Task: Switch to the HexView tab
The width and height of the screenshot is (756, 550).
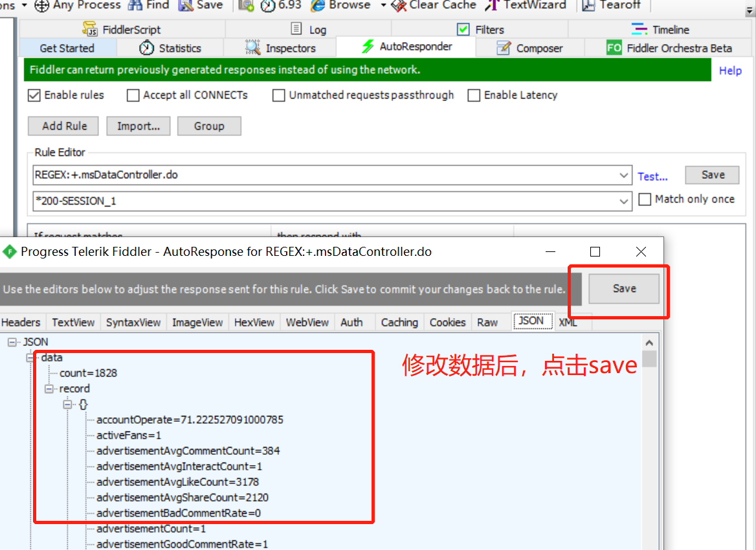Action: [254, 322]
